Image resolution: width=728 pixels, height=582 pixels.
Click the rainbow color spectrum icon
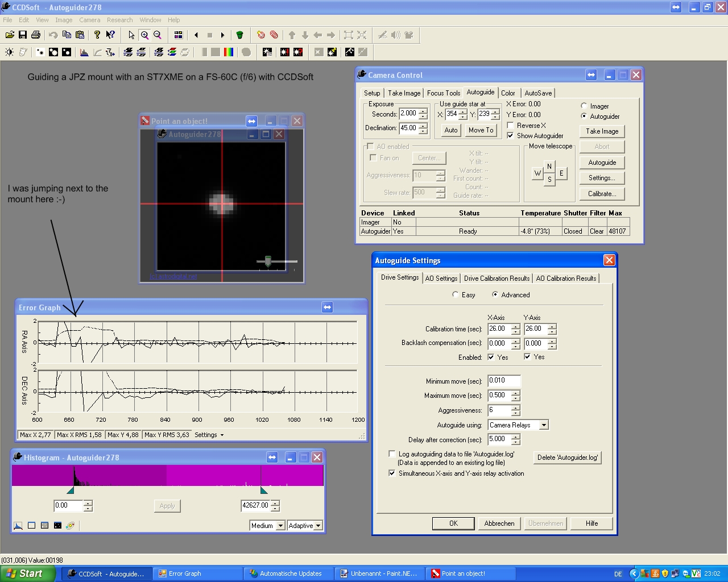pos(229,52)
